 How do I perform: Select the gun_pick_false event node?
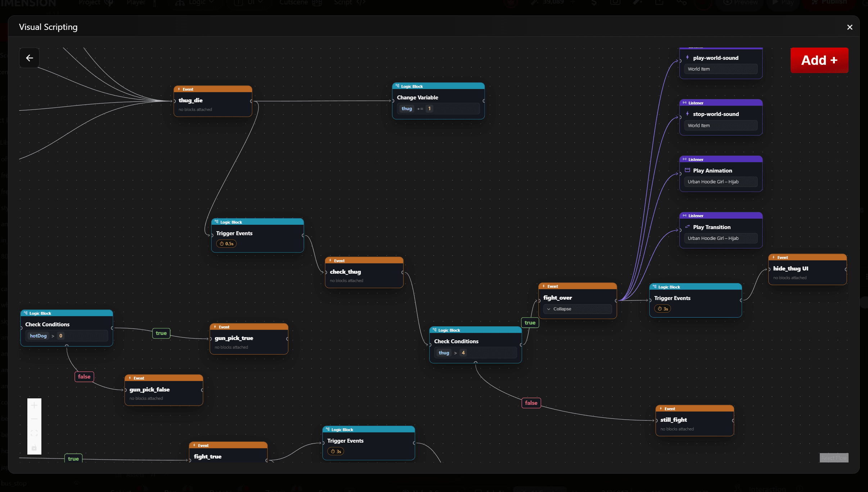(x=164, y=390)
